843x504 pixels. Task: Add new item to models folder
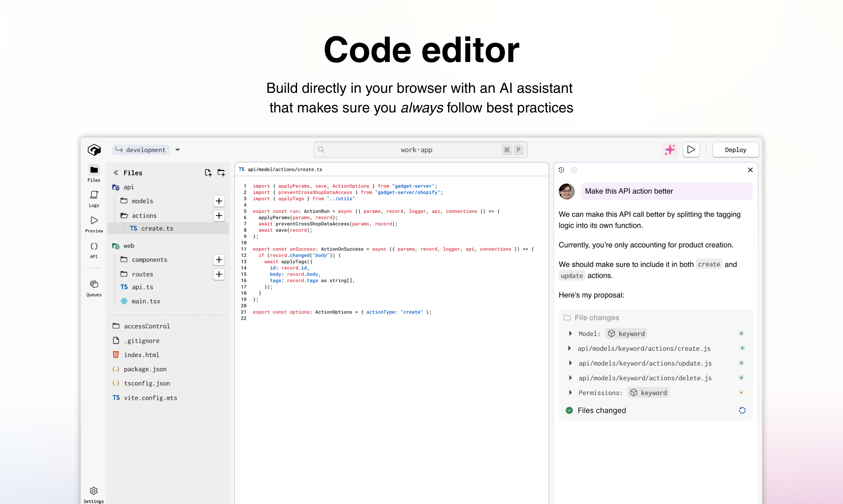coord(219,201)
